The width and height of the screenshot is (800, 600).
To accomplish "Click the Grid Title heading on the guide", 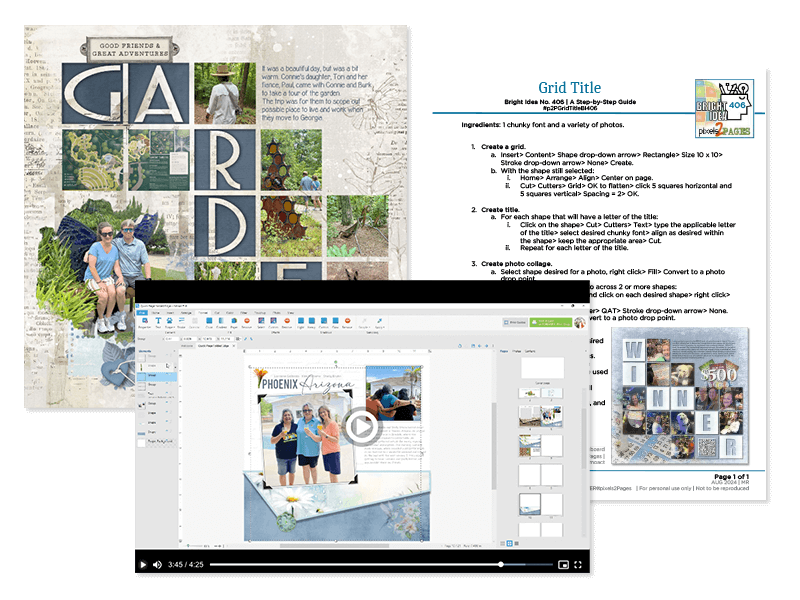I will (x=569, y=88).
